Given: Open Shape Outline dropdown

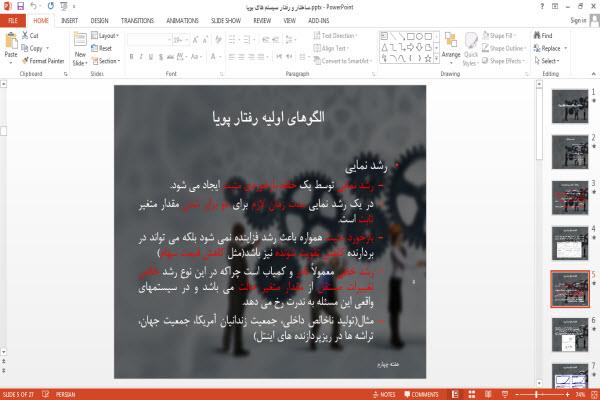Looking at the screenshot, I should 504,48.
